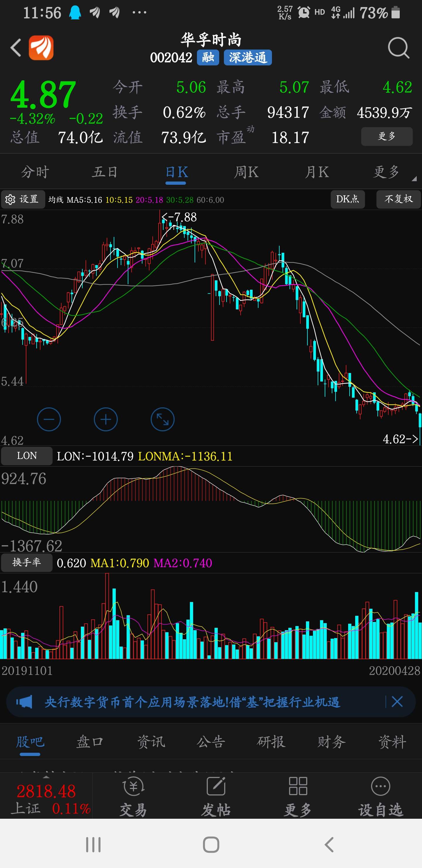The image size is (422, 868).
Task: Expand chart to fullscreen view
Action: (x=163, y=420)
